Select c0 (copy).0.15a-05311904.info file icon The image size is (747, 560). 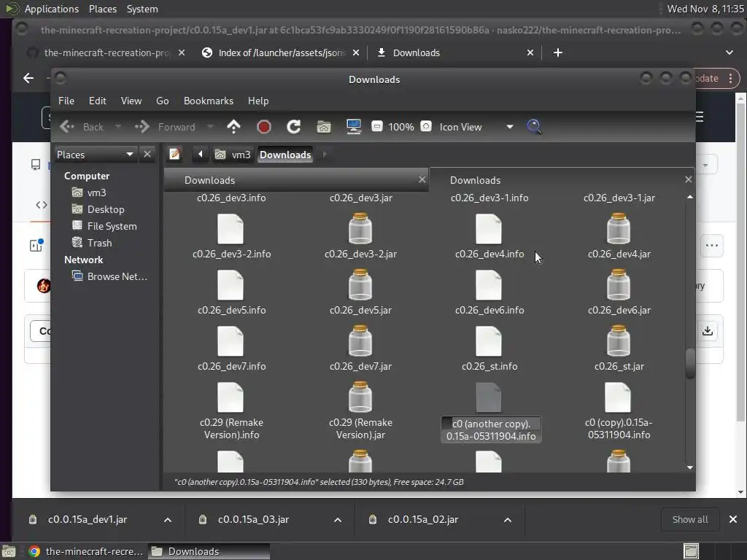pos(618,397)
